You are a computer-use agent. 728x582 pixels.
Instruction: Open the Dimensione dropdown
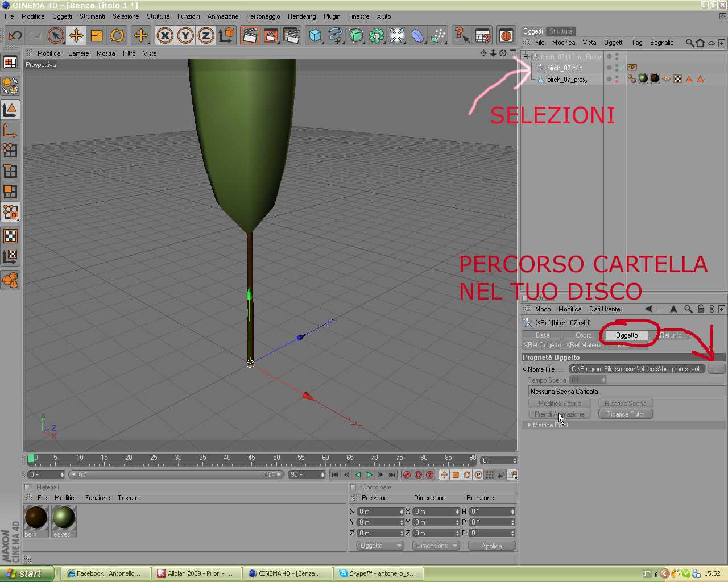436,546
